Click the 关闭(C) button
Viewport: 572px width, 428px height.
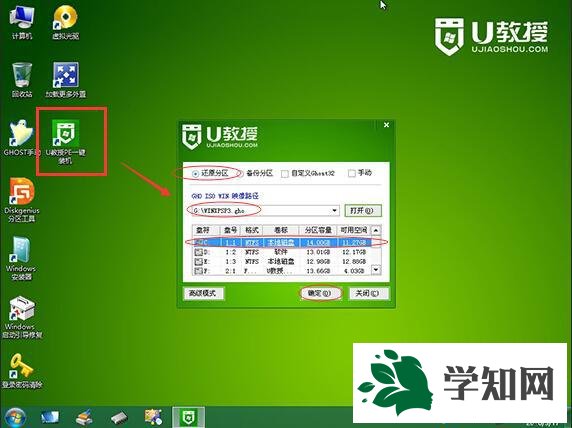coord(368,293)
